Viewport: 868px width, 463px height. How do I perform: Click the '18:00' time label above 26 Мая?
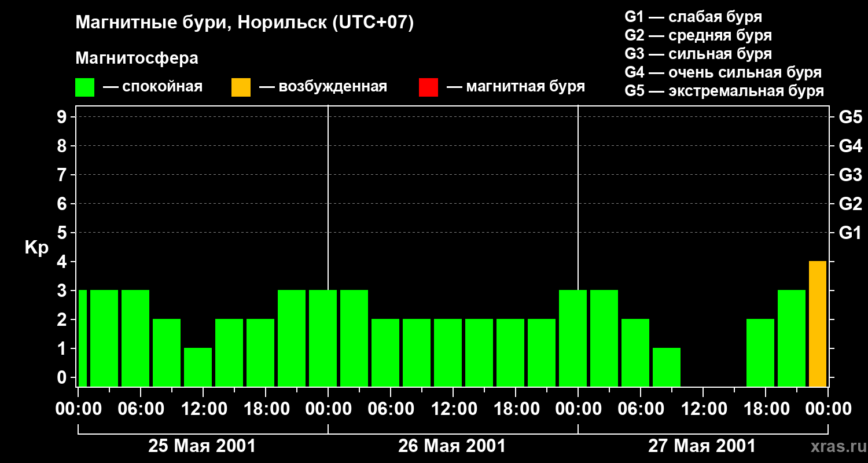pyautogui.click(x=516, y=409)
